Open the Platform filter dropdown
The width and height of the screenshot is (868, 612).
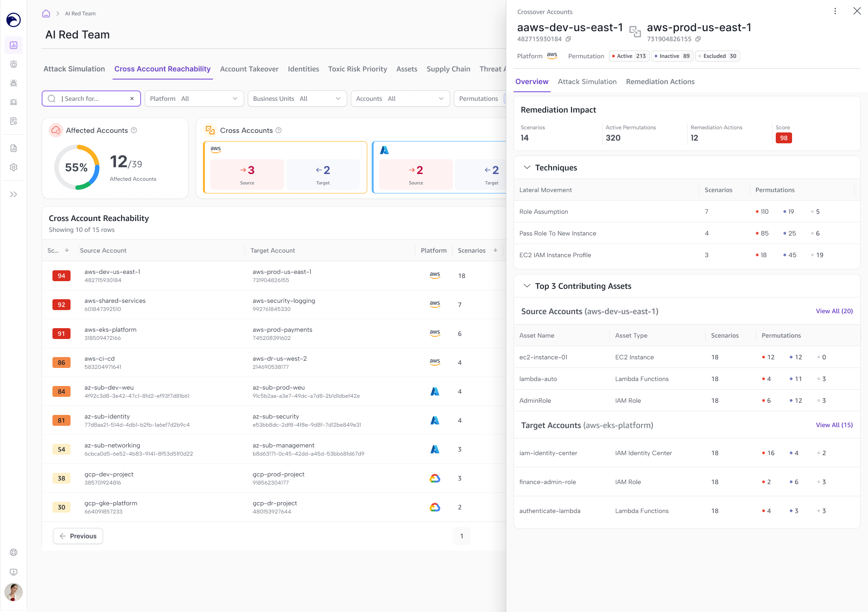pos(194,99)
